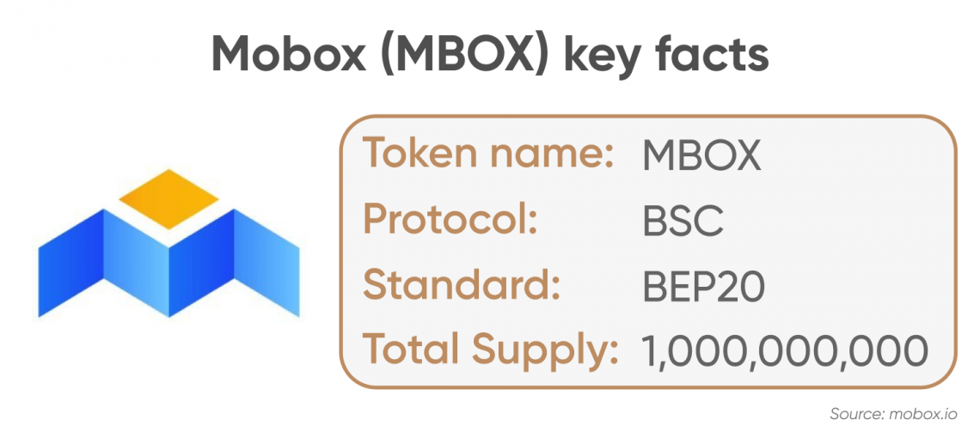Select the "Mobox (MBOX) key facts" heading
The image size is (980, 438).
pyautogui.click(x=490, y=56)
